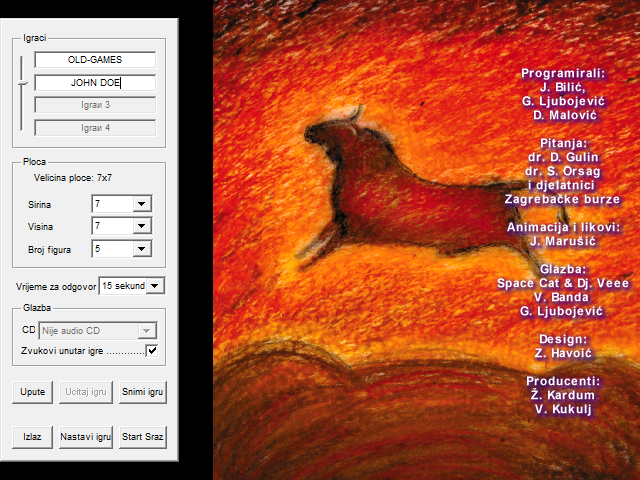Click the Nastavi igru button

click(86, 437)
